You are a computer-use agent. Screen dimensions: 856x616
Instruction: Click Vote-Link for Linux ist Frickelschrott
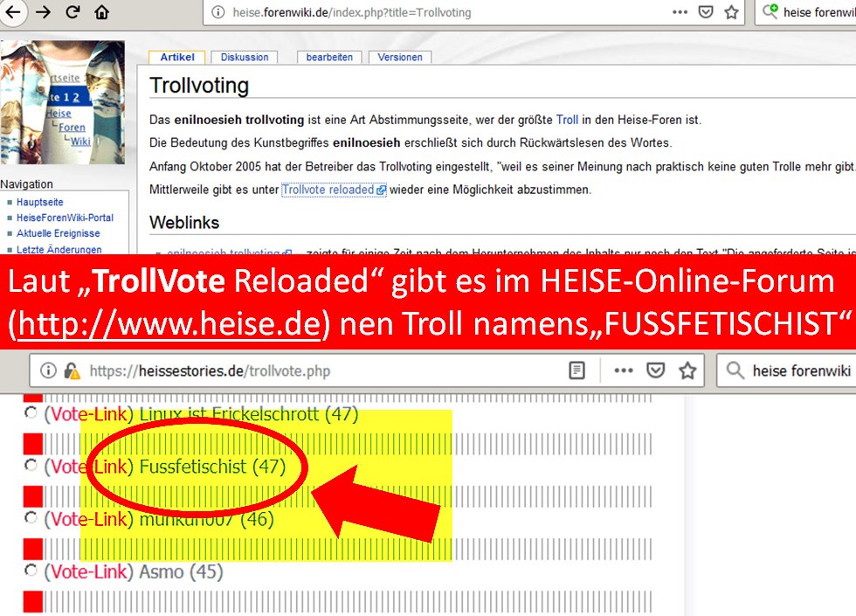pos(88,414)
